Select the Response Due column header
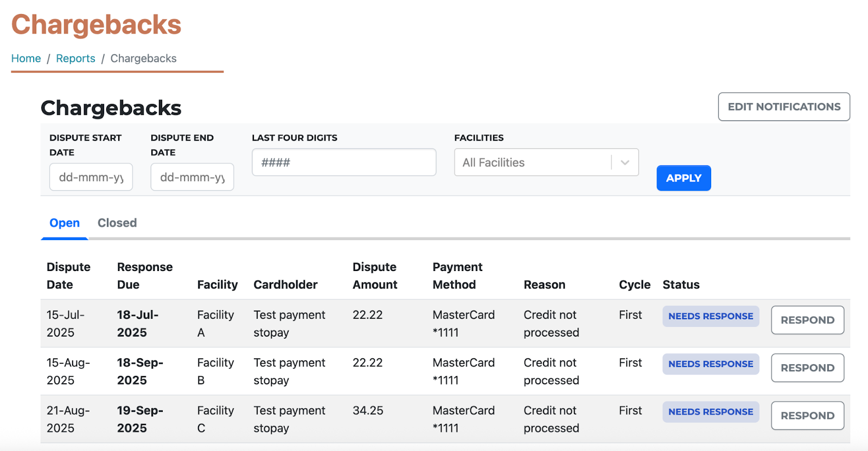This screenshot has width=868, height=451. click(145, 275)
